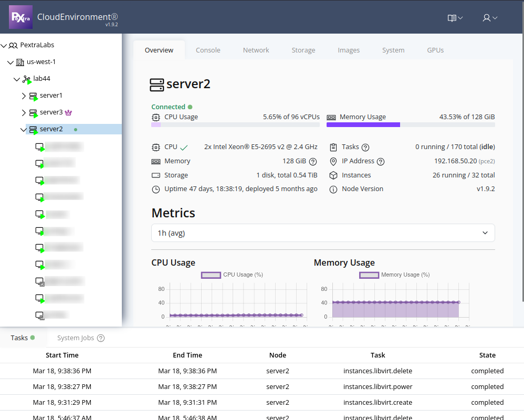Collapse the us-west-1 datacenter node
The width and height of the screenshot is (524, 420).
[x=11, y=62]
